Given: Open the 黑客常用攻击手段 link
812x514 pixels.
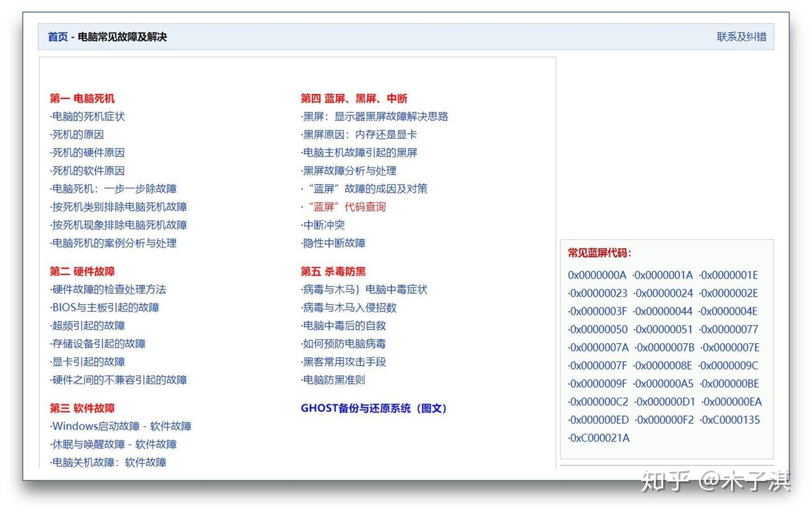Looking at the screenshot, I should click(x=345, y=362).
